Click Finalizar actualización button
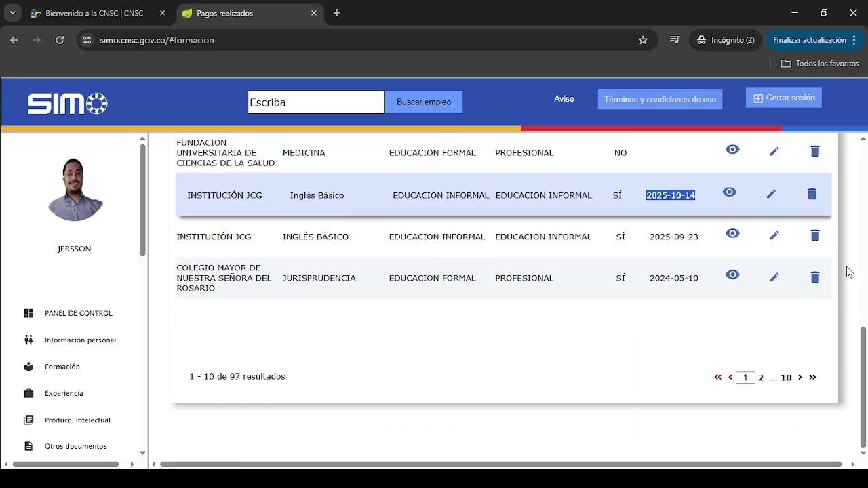The height and width of the screenshot is (488, 868). 814,40
